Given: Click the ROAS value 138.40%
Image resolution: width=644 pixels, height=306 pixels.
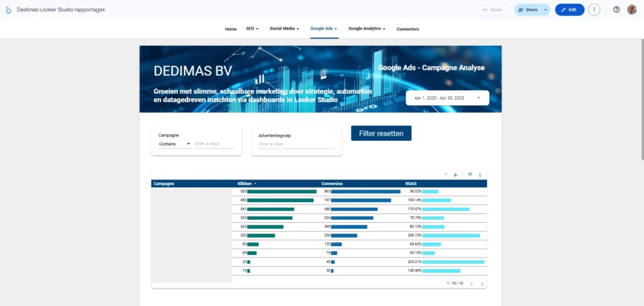Looking at the screenshot, I should pyautogui.click(x=414, y=271).
